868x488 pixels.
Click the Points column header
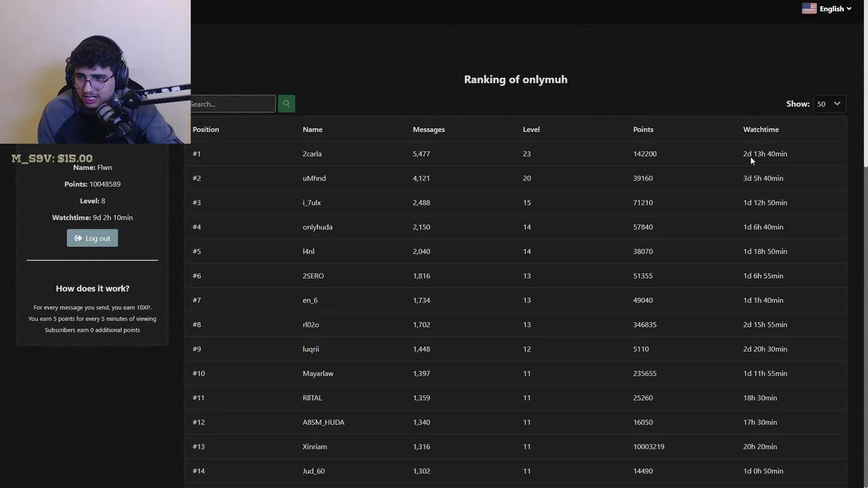[x=643, y=129]
